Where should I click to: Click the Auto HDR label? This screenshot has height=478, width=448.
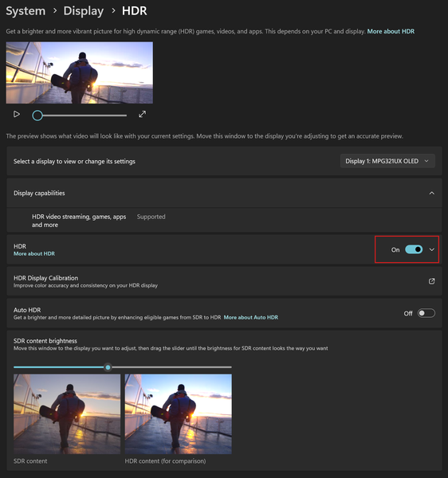pos(27,310)
